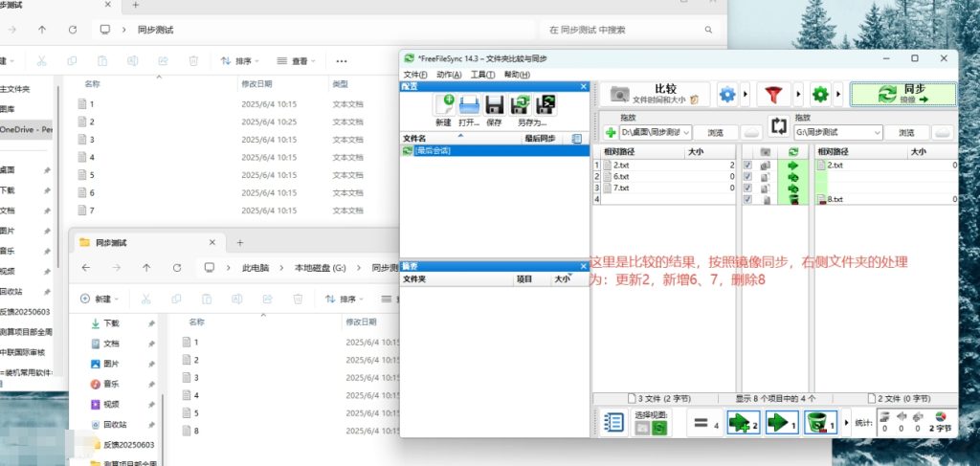Image resolution: width=980 pixels, height=466 pixels.
Task: Click the 新建 (New) configuration icon
Action: pyautogui.click(x=444, y=108)
